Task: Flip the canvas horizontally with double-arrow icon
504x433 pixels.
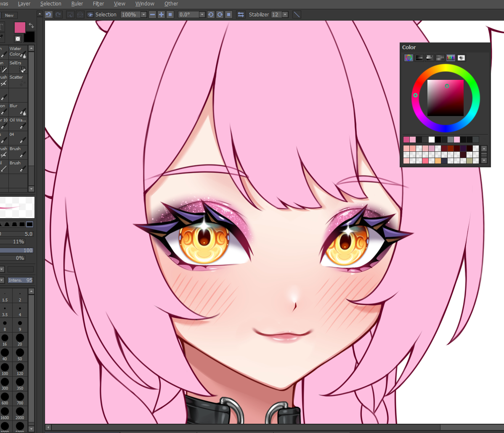Action: coord(241,15)
